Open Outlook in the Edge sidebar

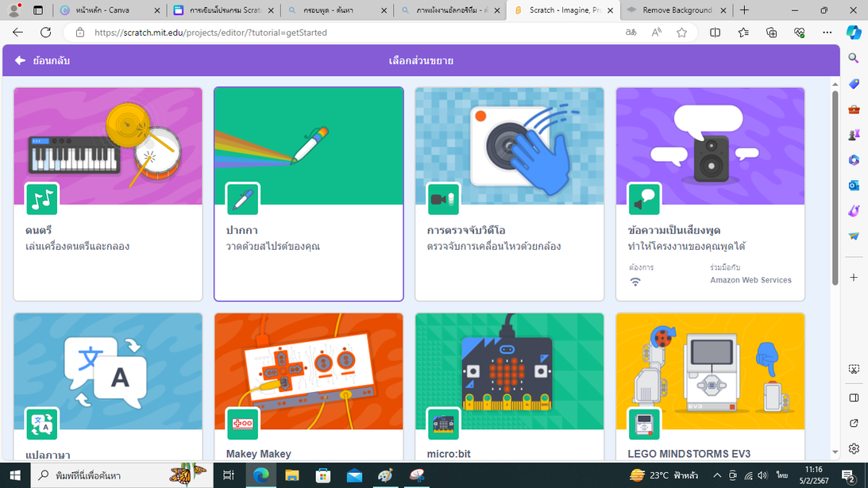[x=854, y=186]
